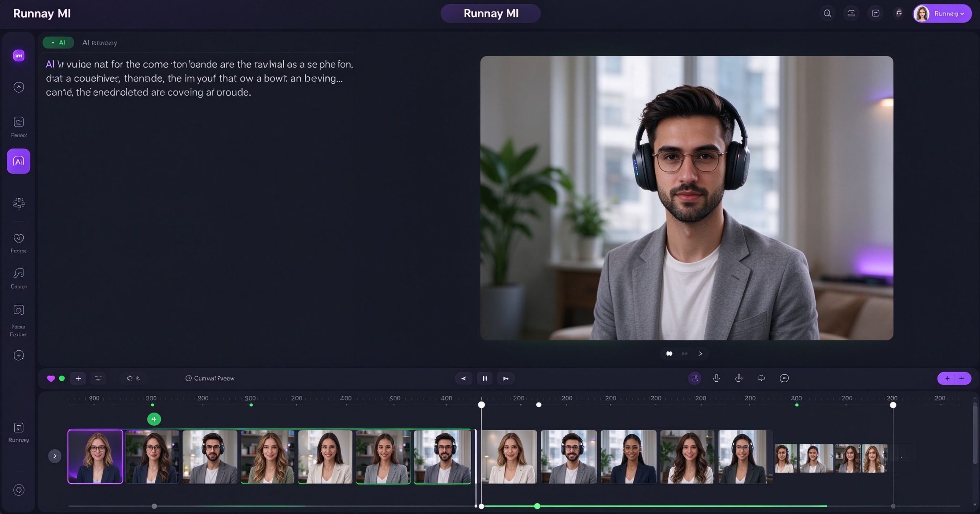
Task: Click the folder icon in top bar
Action: pyautogui.click(x=875, y=13)
